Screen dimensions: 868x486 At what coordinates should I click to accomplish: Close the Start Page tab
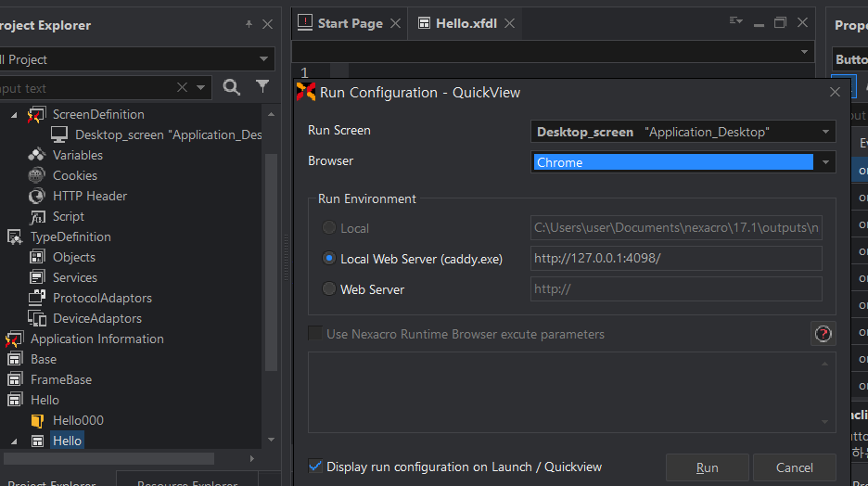tap(395, 23)
